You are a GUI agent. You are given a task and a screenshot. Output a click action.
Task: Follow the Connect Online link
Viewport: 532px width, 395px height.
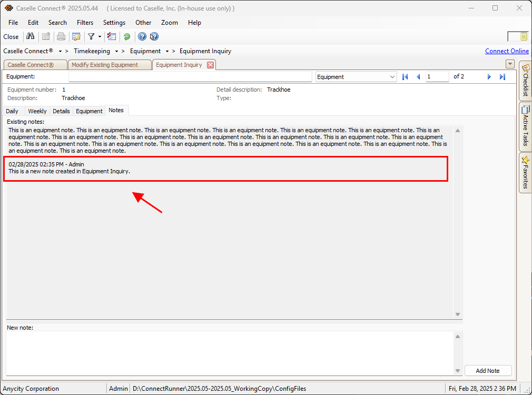coord(507,51)
